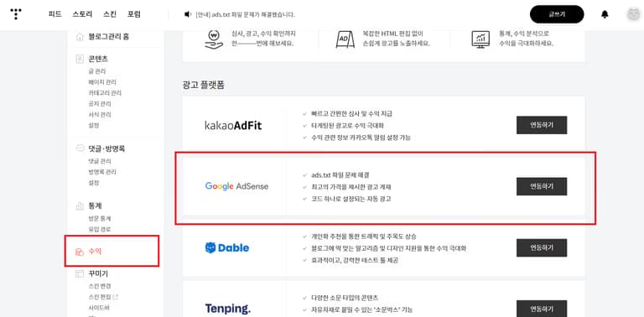Open the ads.txt announcement notice
The image size is (644, 317).
coord(245,14)
